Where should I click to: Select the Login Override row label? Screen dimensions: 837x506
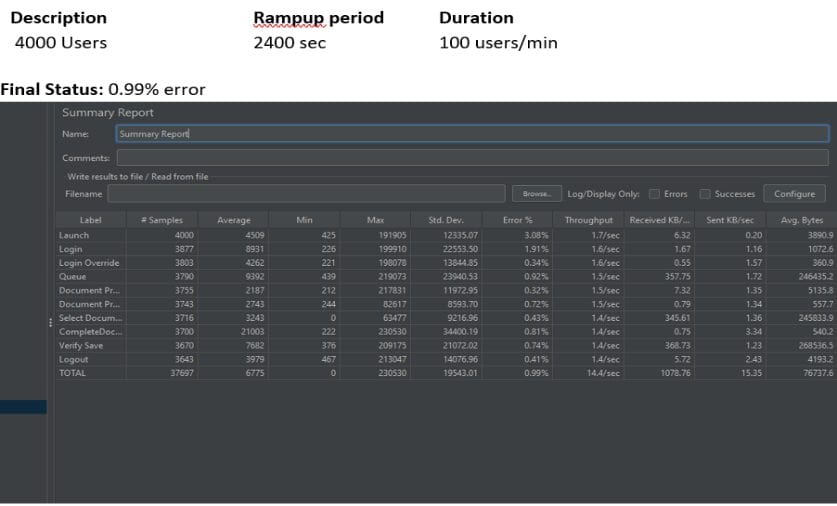click(x=89, y=263)
